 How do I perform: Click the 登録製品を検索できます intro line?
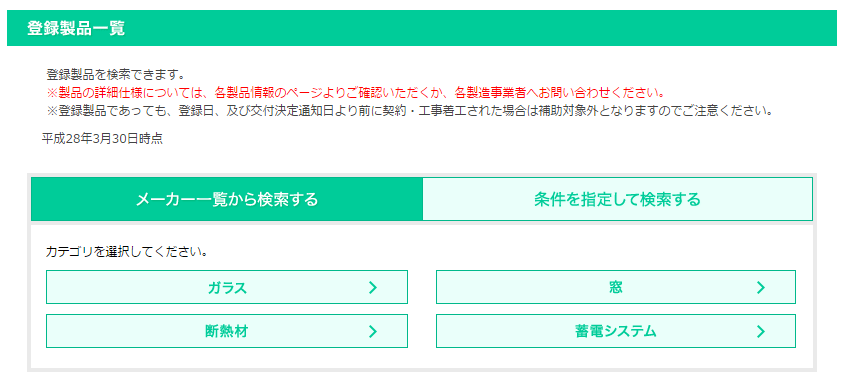[x=116, y=74]
